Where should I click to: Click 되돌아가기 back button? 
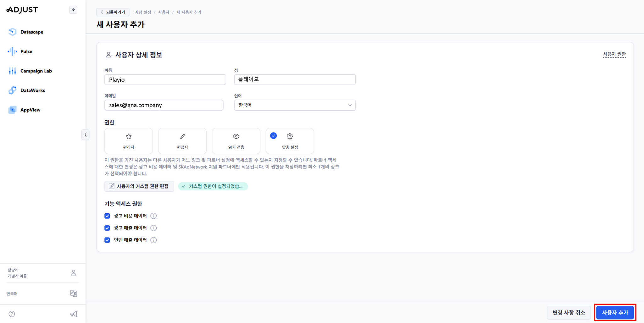113,12
